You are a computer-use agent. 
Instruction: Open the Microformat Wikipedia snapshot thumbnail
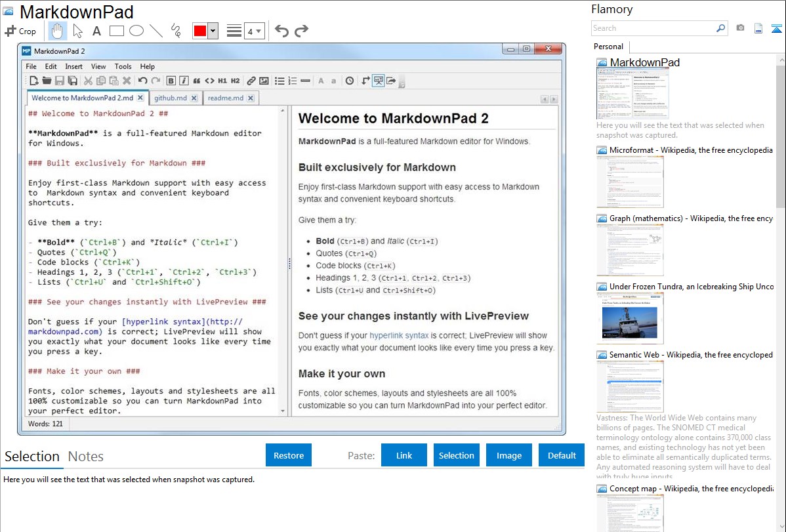pyautogui.click(x=630, y=182)
